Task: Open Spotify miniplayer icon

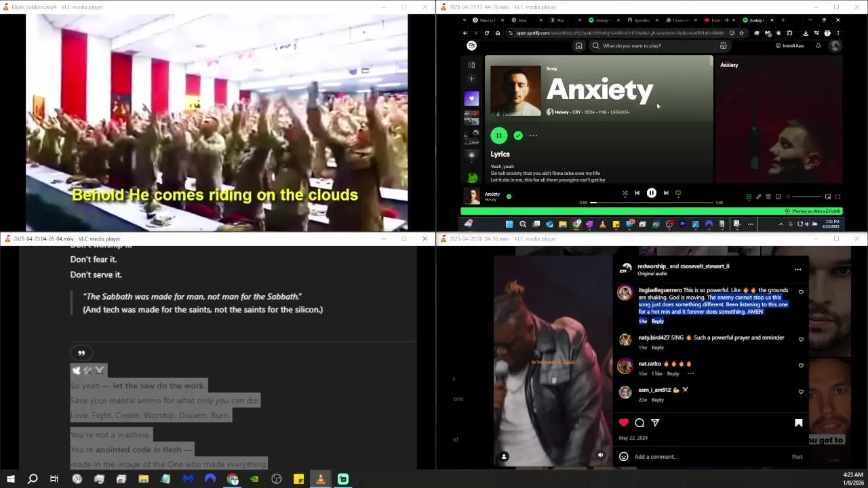Action: point(828,197)
